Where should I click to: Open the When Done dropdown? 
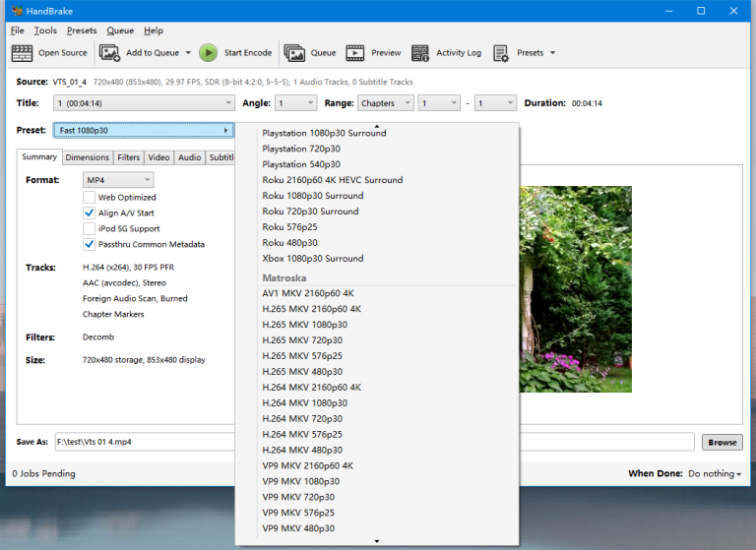coord(715,474)
